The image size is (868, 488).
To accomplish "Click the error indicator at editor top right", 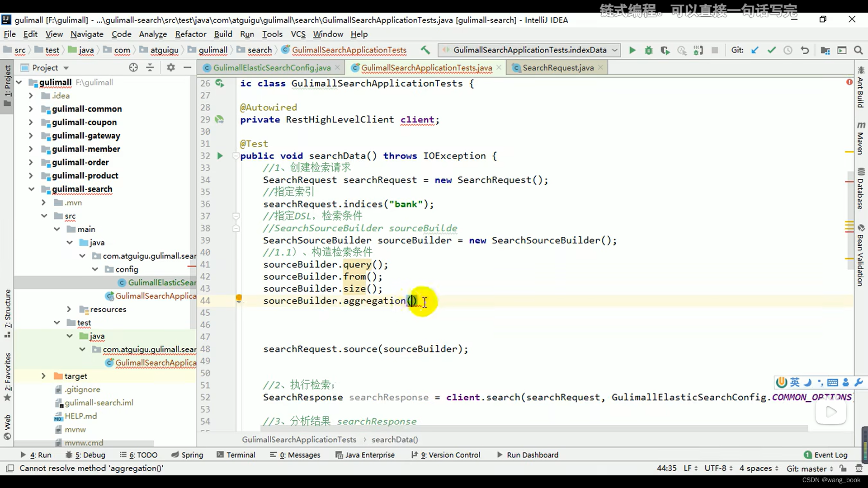I will click(x=849, y=82).
